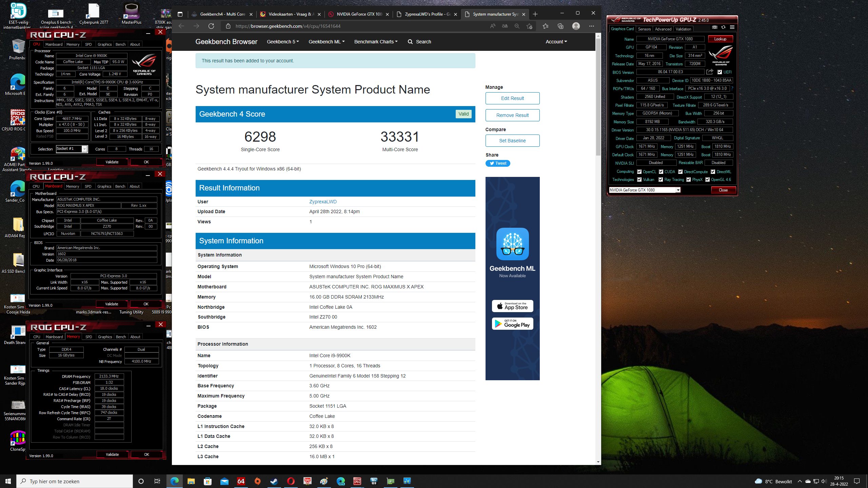
Task: Expand Geekbench ML dropdown menu
Action: tap(327, 42)
